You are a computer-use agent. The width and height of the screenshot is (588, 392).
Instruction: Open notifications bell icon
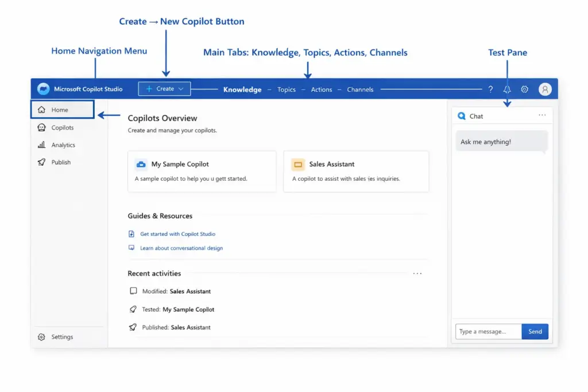tap(507, 89)
